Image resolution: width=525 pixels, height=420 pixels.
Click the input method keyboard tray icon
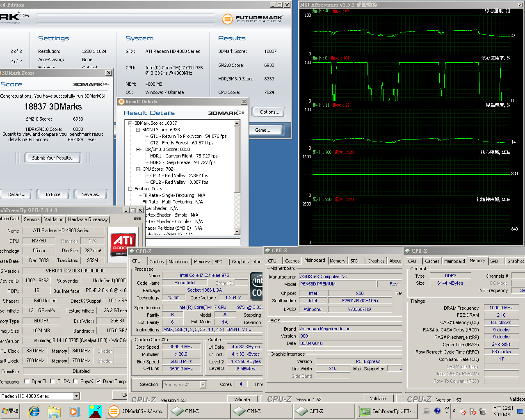pyautogui.click(x=426, y=411)
